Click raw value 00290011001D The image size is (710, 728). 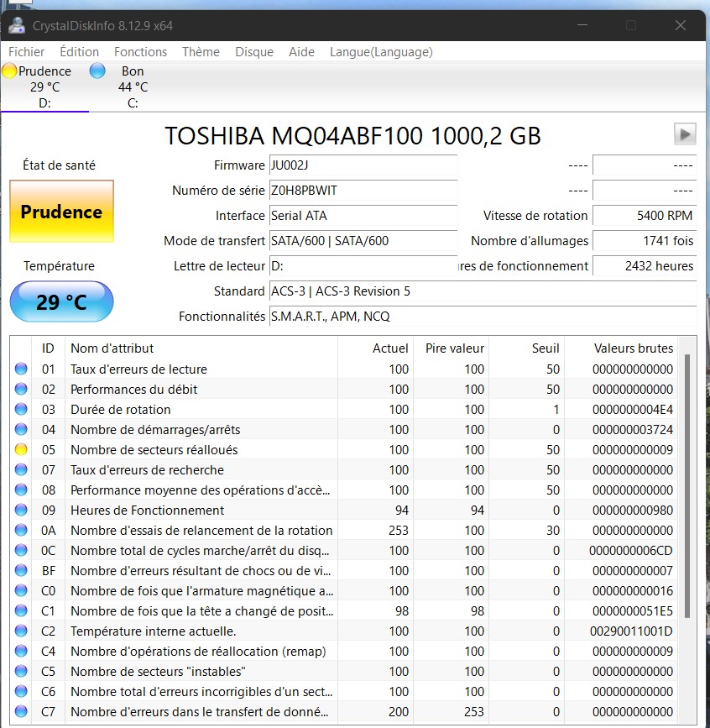pos(631,631)
